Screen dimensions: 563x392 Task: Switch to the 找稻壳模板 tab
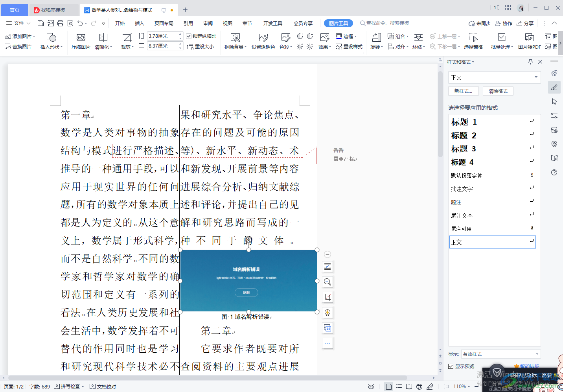click(53, 10)
